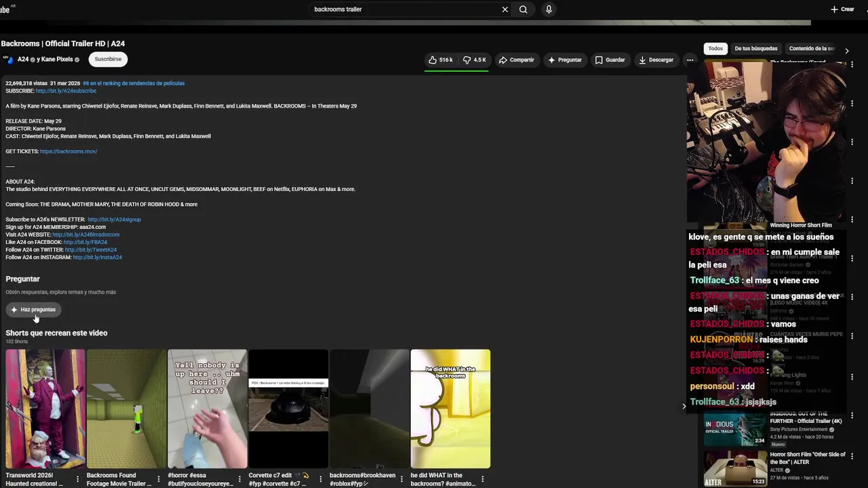
Task: Open the bit.ly/FBA24 Facebook link
Action: 85,242
